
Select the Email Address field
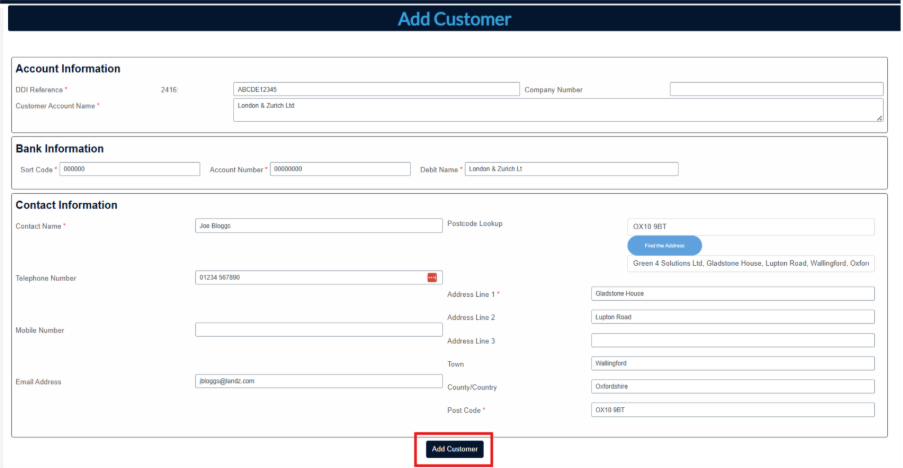(318, 381)
